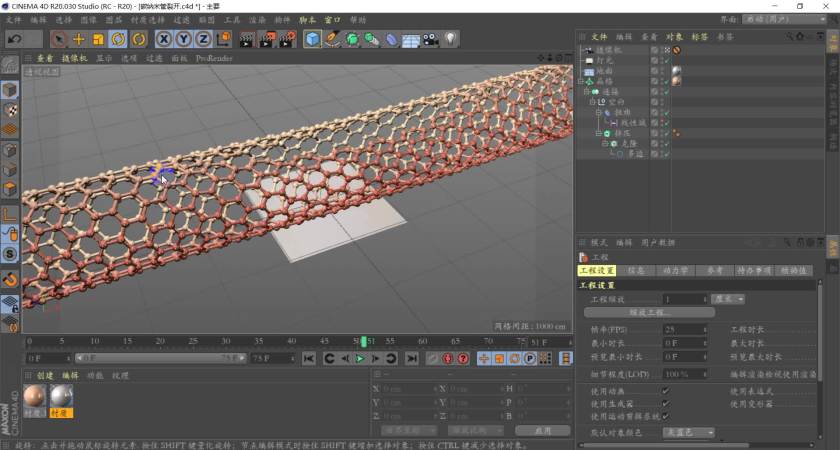840x450 pixels.
Task: Click the camera object icon in toolbar
Action: point(430,39)
